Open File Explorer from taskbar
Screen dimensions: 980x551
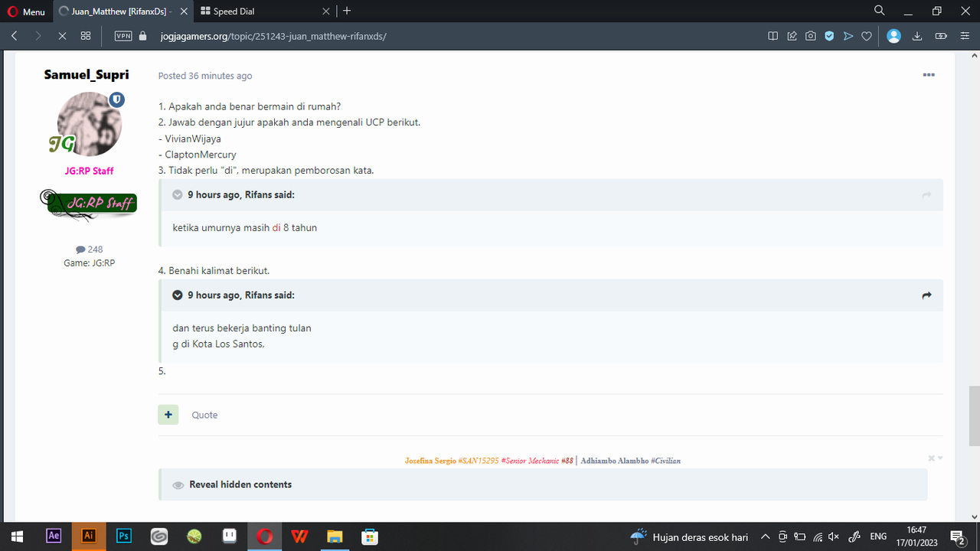point(335,536)
